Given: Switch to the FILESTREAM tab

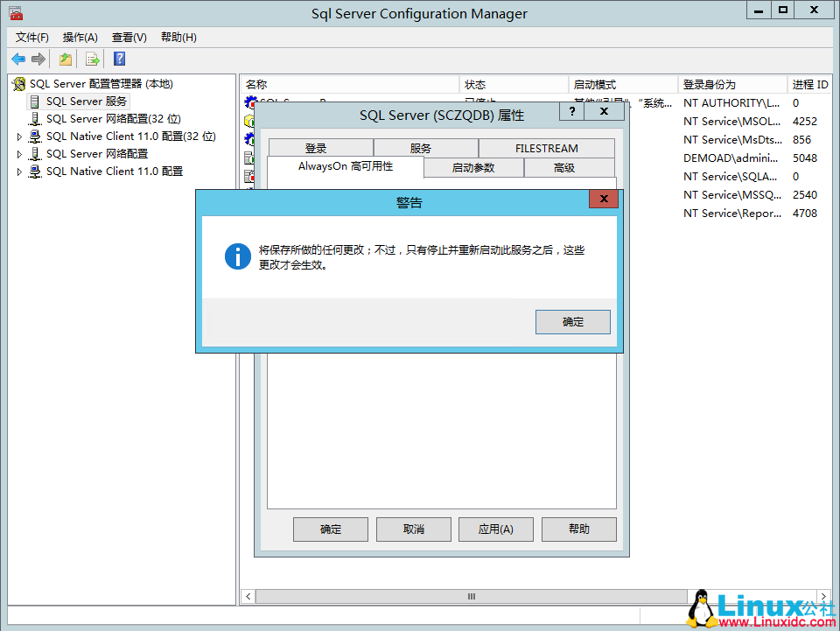Looking at the screenshot, I should pyautogui.click(x=547, y=148).
